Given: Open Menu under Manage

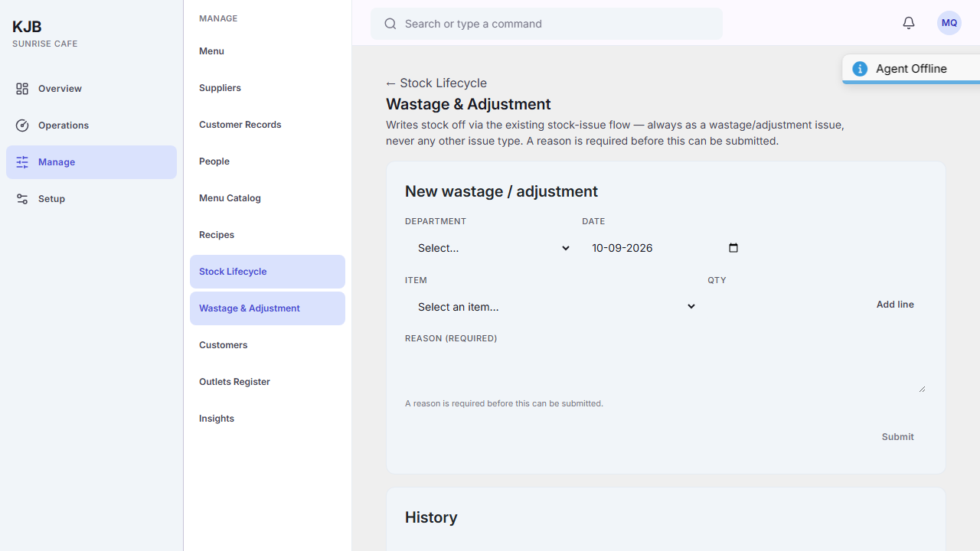Looking at the screenshot, I should coord(267,51).
